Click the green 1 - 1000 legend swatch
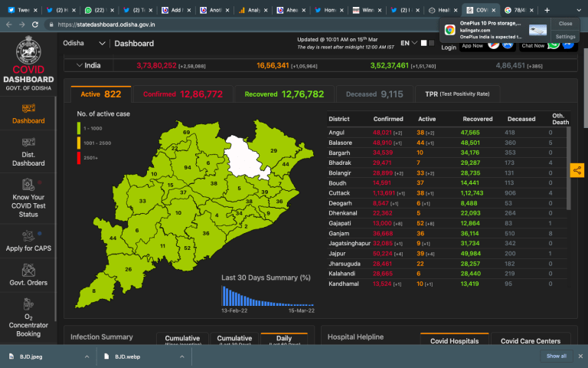 click(x=79, y=129)
